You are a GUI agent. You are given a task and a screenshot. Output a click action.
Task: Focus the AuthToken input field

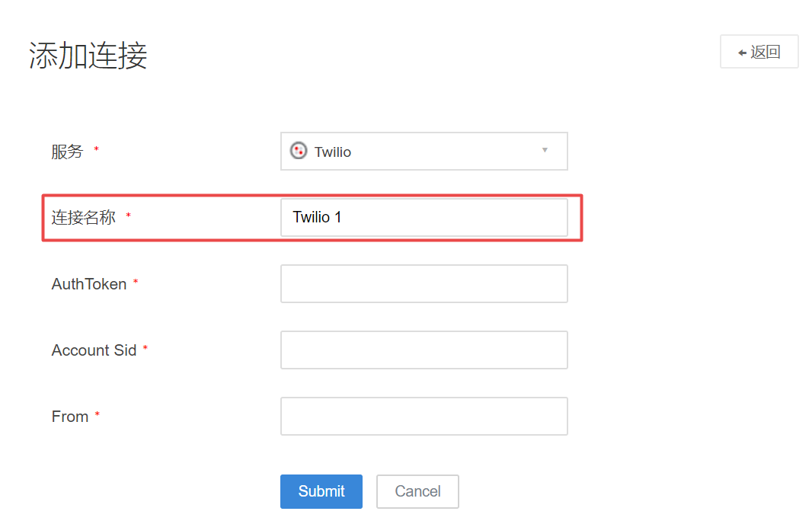click(424, 283)
